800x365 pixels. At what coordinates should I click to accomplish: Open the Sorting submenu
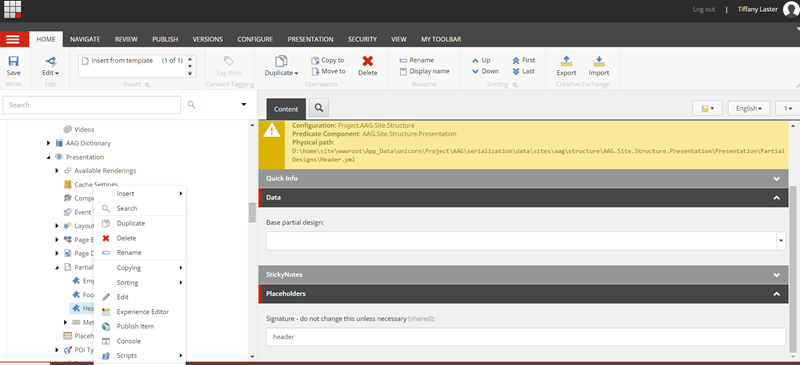(x=140, y=282)
